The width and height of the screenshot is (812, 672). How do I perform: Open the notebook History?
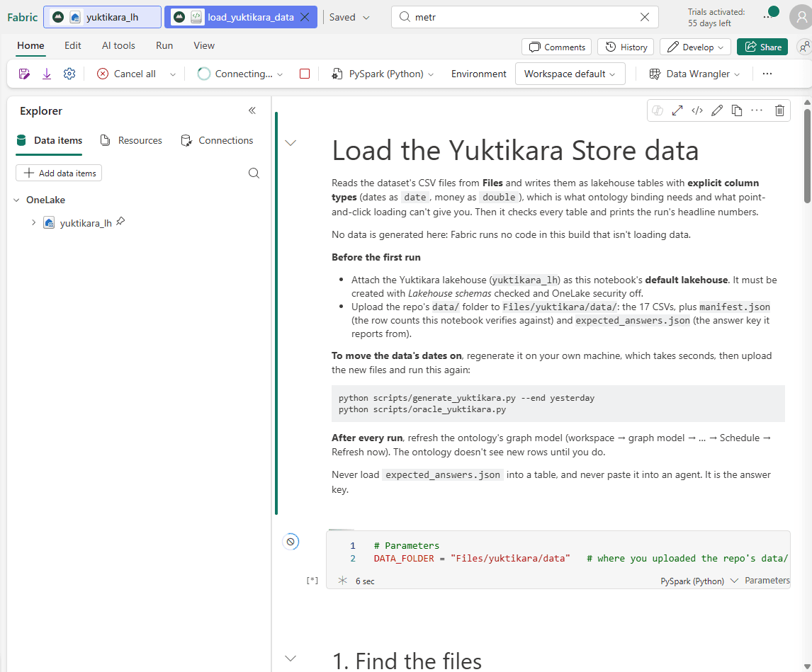click(x=626, y=47)
